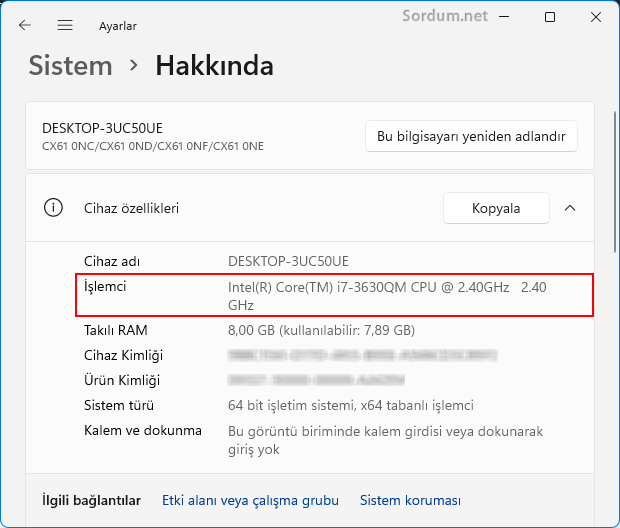The width and height of the screenshot is (620, 528).
Task: Click Bu bilgisayarı yeniden adlandır button
Action: (x=471, y=136)
